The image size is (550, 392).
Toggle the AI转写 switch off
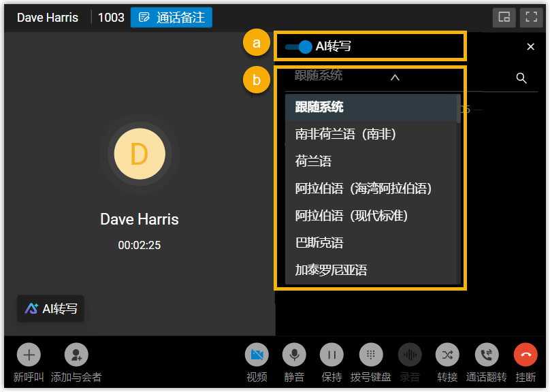tap(299, 47)
